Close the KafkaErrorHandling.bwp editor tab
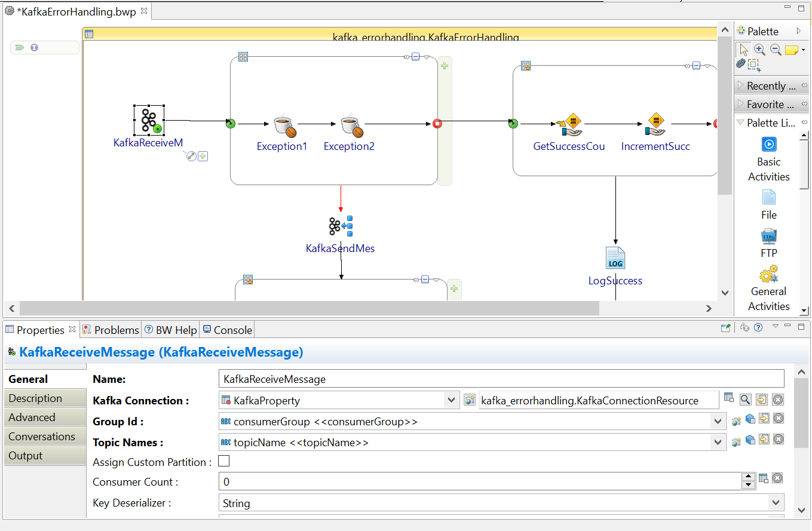 144,11
